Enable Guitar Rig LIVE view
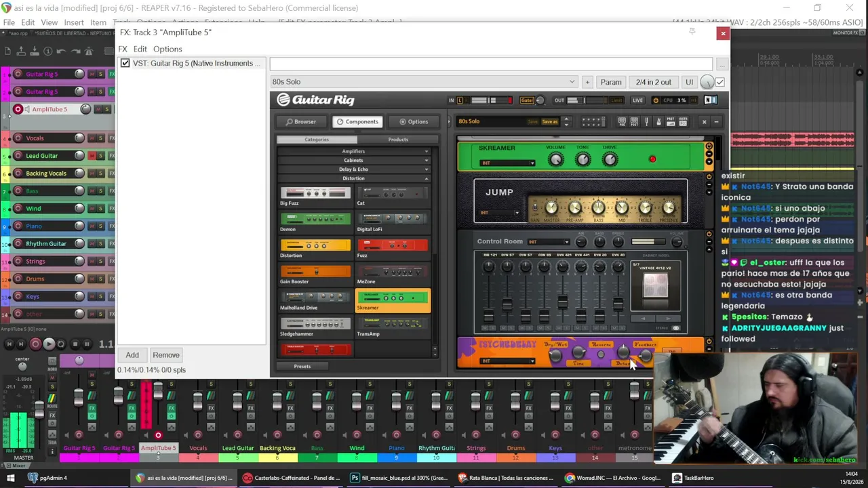 [637, 100]
